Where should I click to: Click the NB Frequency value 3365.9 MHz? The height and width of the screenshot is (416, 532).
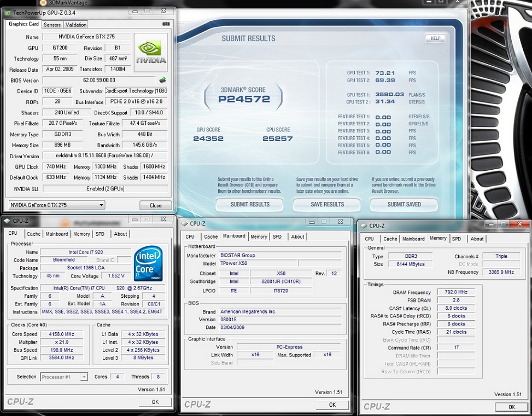click(501, 272)
